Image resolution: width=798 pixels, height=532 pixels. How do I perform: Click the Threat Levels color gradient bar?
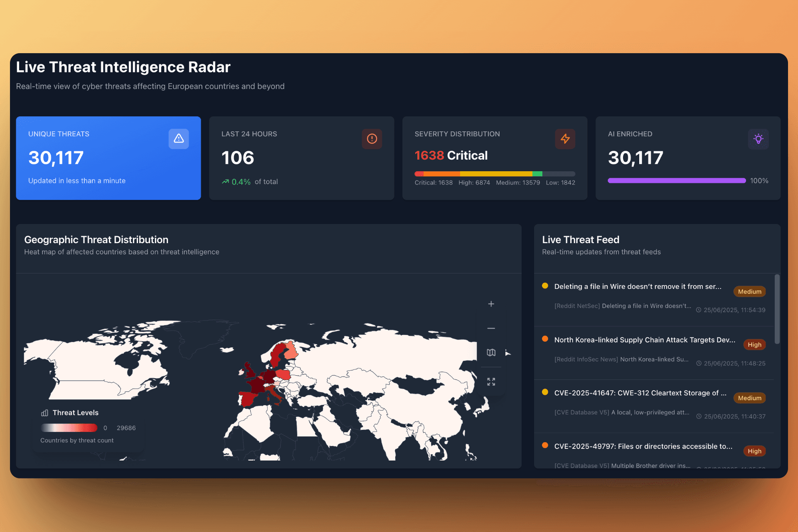point(69,427)
